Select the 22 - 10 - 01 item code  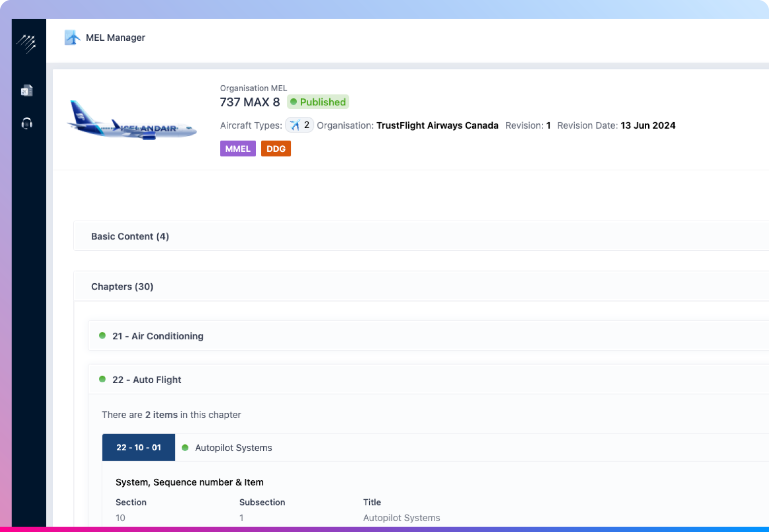tap(139, 448)
